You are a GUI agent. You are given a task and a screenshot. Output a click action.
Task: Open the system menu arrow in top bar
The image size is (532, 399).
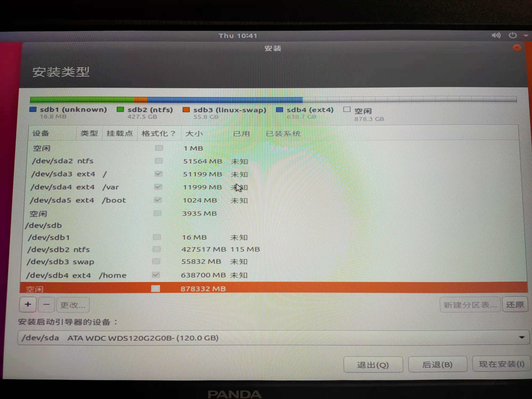click(526, 36)
